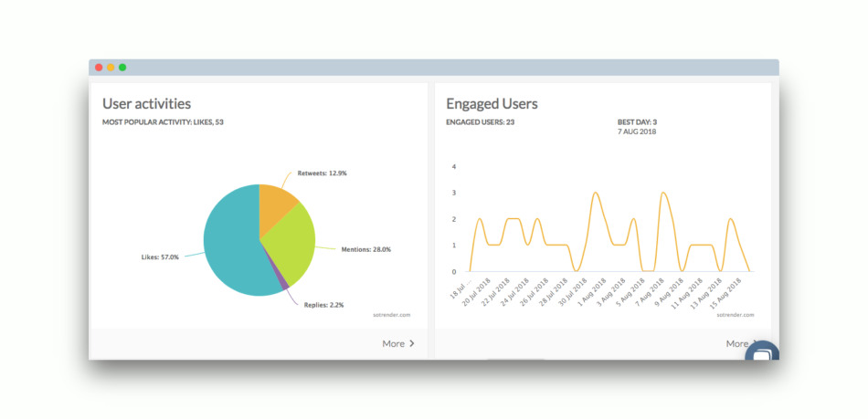Click the red close window button
This screenshot has width=868, height=419.
pos(99,68)
